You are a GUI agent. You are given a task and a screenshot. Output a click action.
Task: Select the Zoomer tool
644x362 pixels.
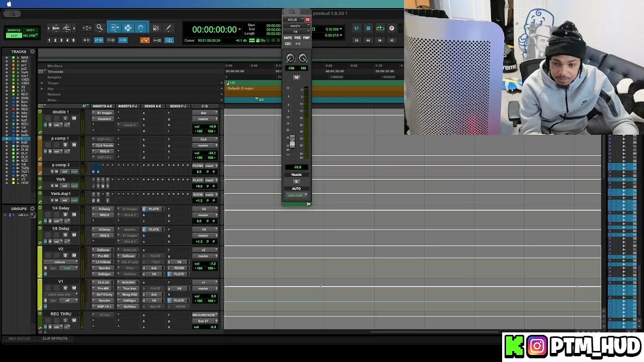[100, 28]
